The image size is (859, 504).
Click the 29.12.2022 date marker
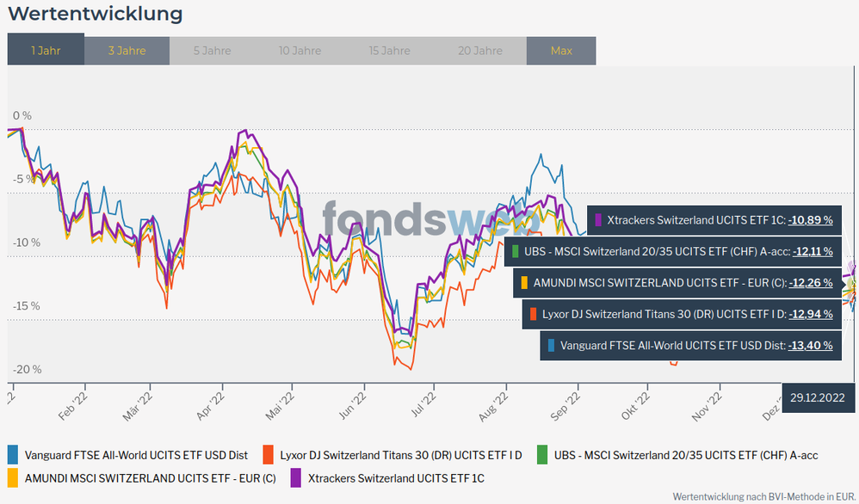pyautogui.click(x=819, y=399)
